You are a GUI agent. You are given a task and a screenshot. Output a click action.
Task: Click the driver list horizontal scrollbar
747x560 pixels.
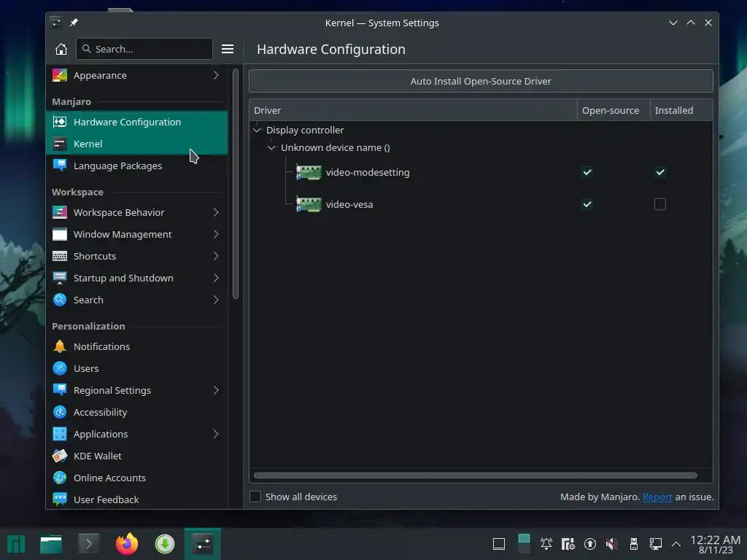click(476, 475)
